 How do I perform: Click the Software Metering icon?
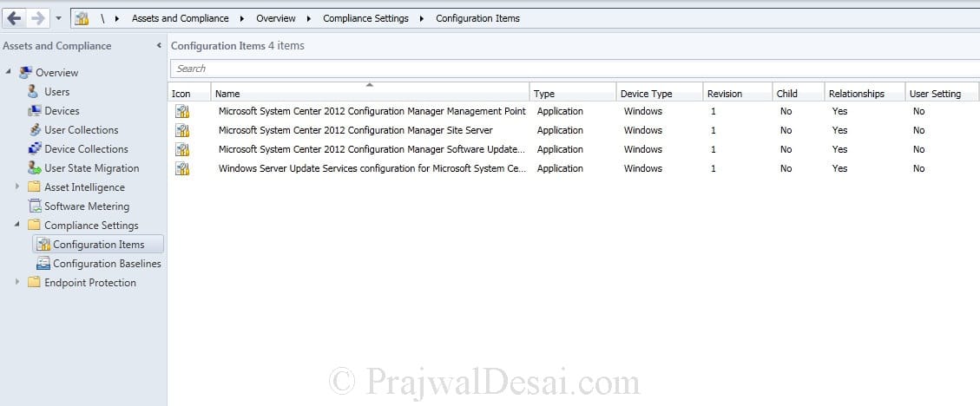[x=35, y=206]
